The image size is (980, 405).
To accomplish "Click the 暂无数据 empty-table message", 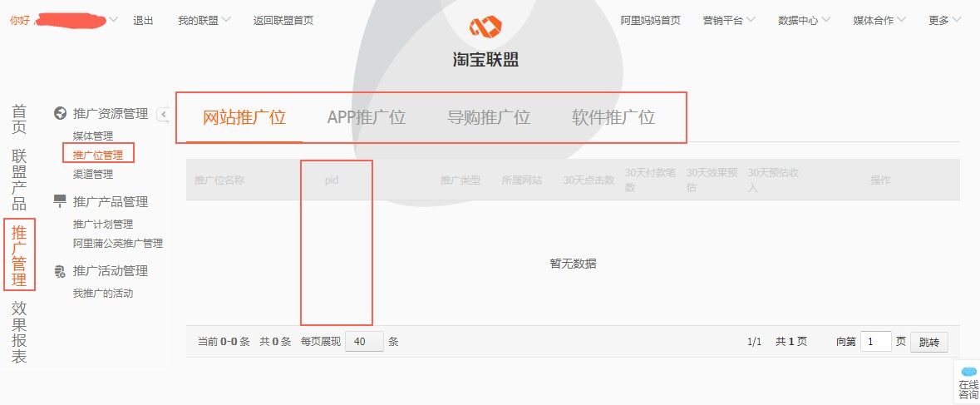I will point(574,264).
